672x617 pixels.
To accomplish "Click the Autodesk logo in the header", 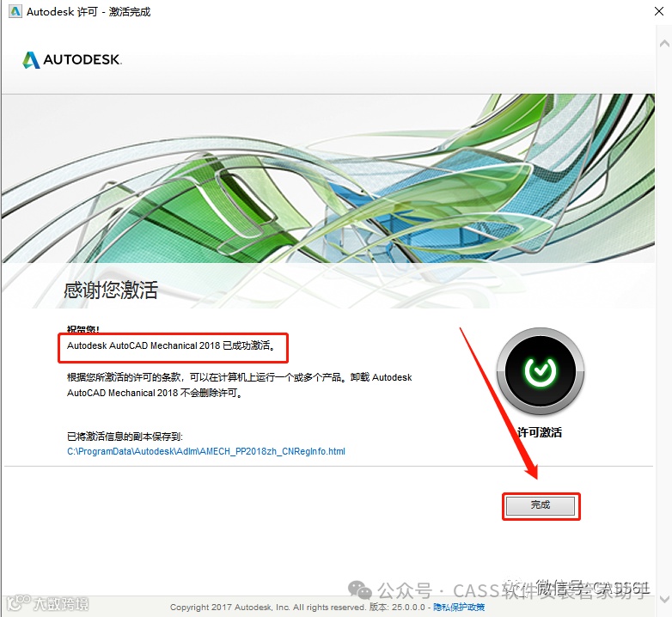I will (72, 59).
